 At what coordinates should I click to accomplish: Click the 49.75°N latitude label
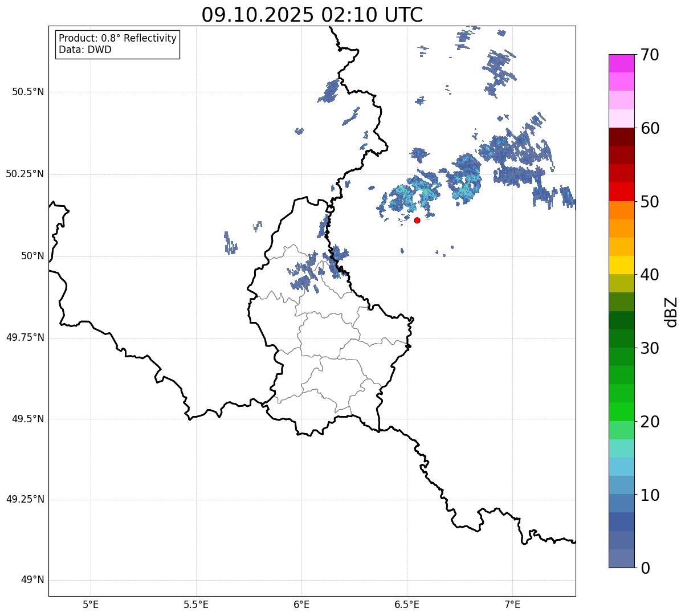tap(25, 337)
